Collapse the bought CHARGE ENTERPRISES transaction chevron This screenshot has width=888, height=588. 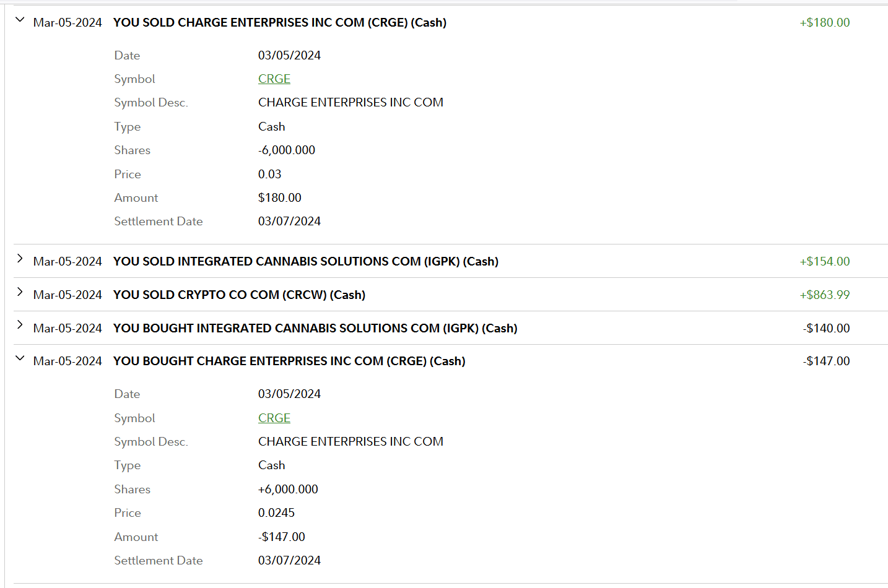coord(20,358)
